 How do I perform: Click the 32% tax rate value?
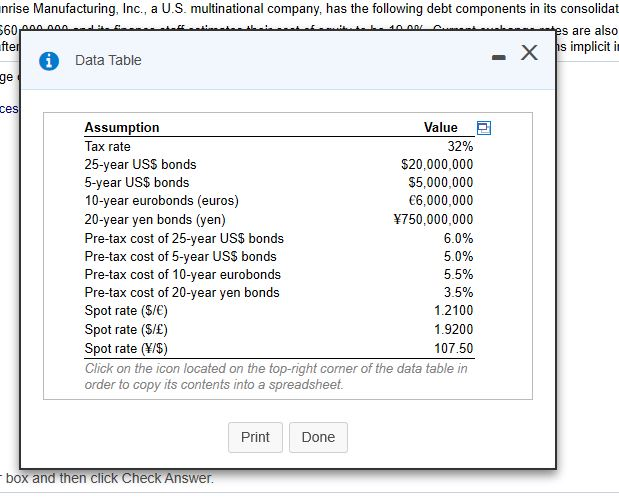460,147
